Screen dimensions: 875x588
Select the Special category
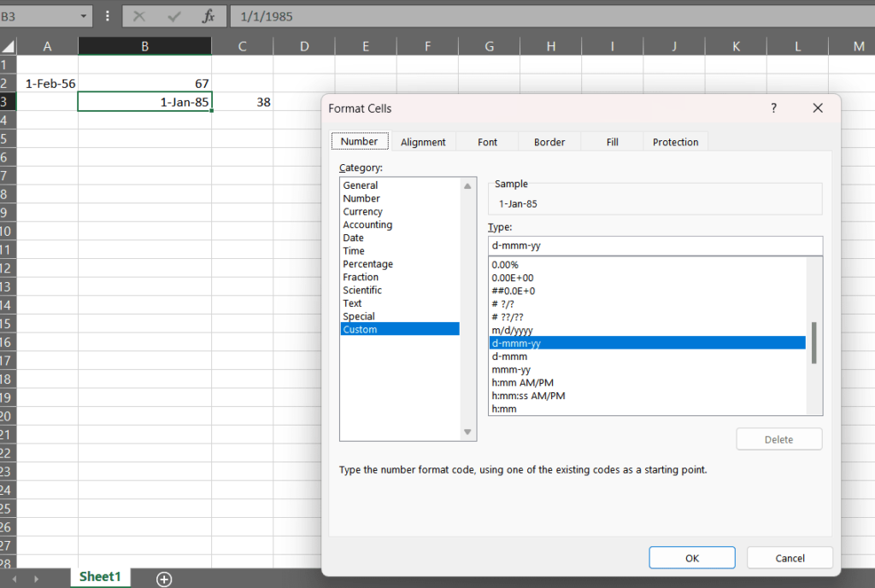[400, 316]
